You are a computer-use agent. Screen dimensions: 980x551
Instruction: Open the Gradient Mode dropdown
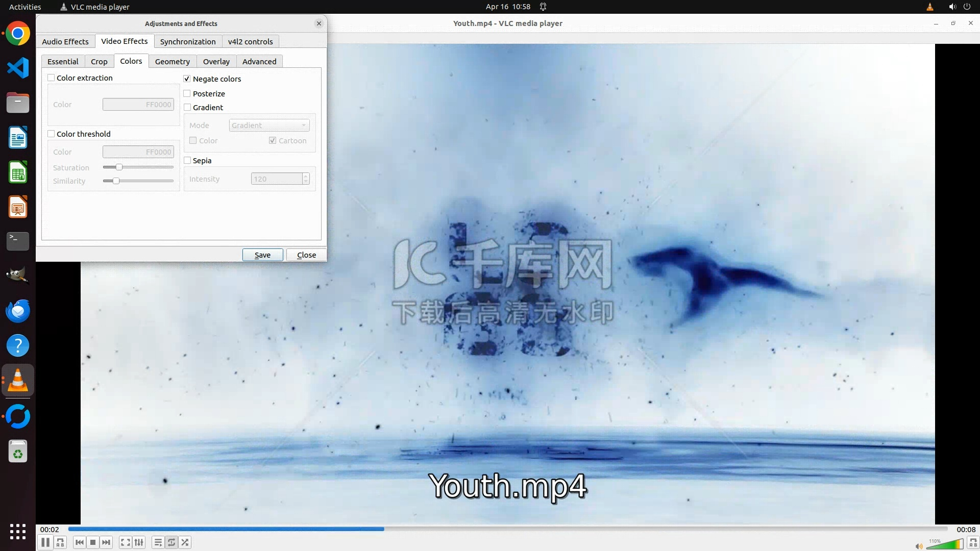tap(269, 126)
